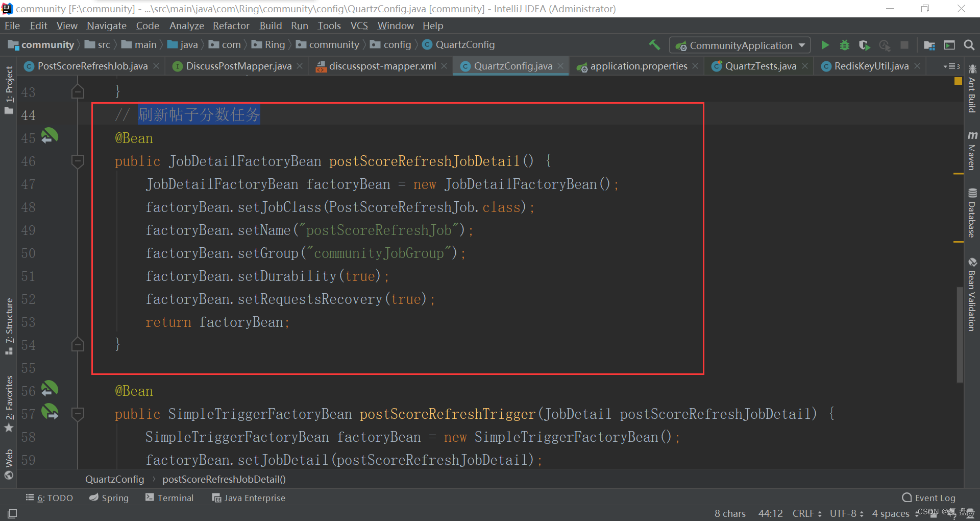980x521 pixels.
Task: Open the Maven tool window
Action: tap(972, 151)
